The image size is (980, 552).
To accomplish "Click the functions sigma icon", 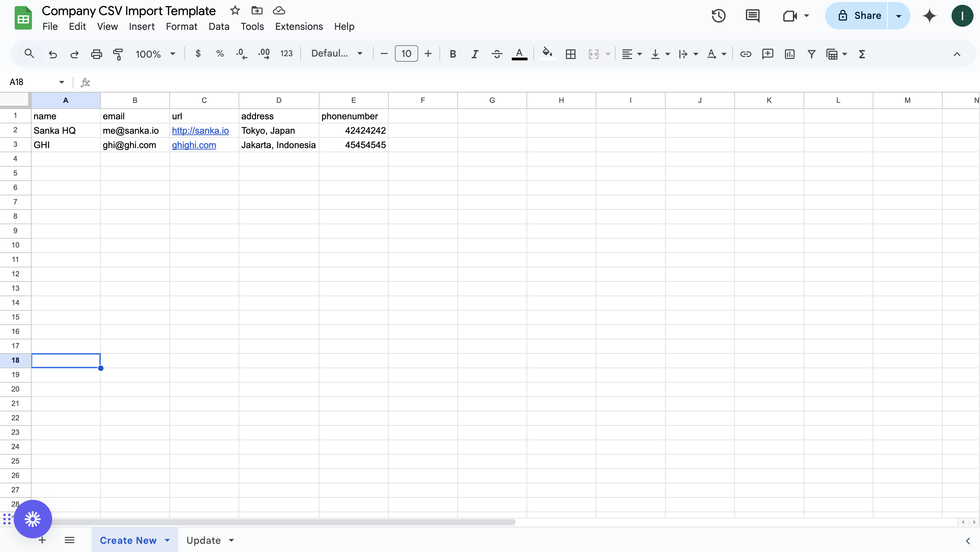I will (x=862, y=54).
